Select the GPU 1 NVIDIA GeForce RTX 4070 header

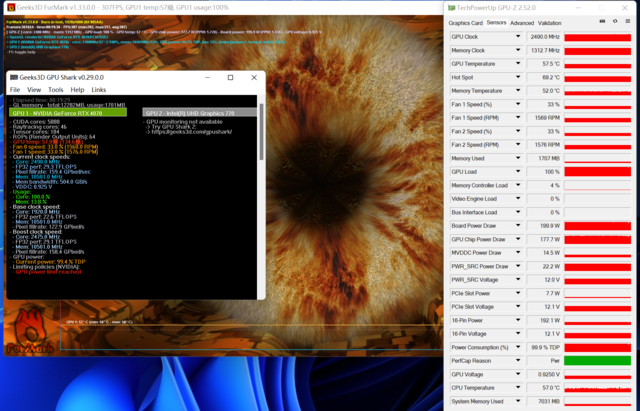[x=68, y=113]
